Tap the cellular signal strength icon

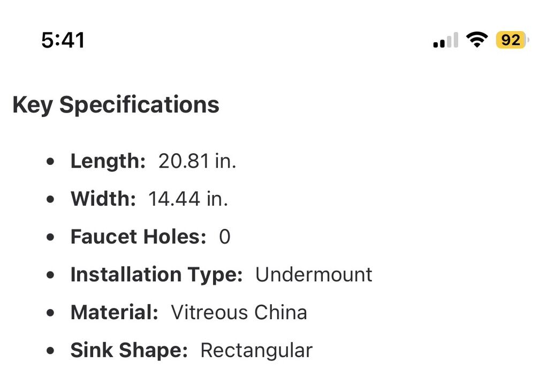pyautogui.click(x=445, y=40)
